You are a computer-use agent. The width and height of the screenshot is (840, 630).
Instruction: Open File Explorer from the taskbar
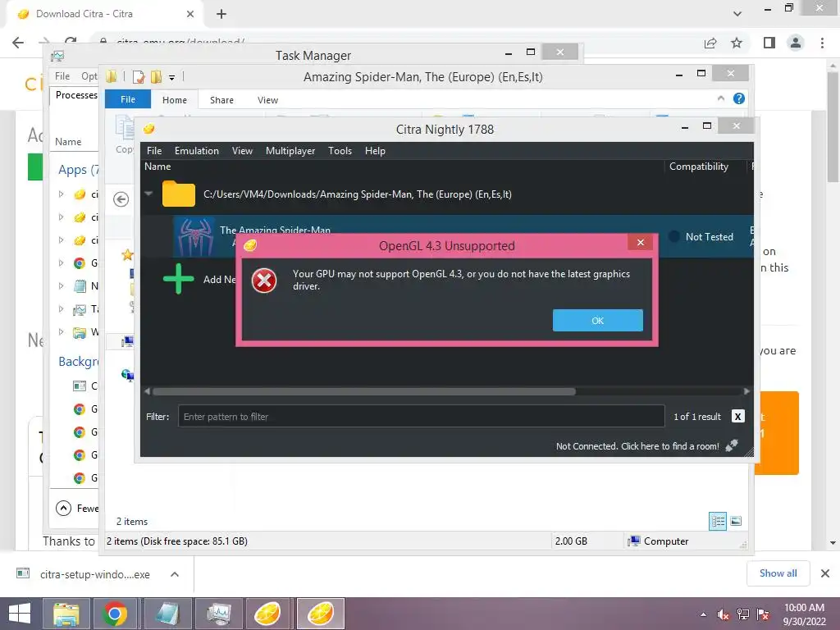(x=66, y=614)
